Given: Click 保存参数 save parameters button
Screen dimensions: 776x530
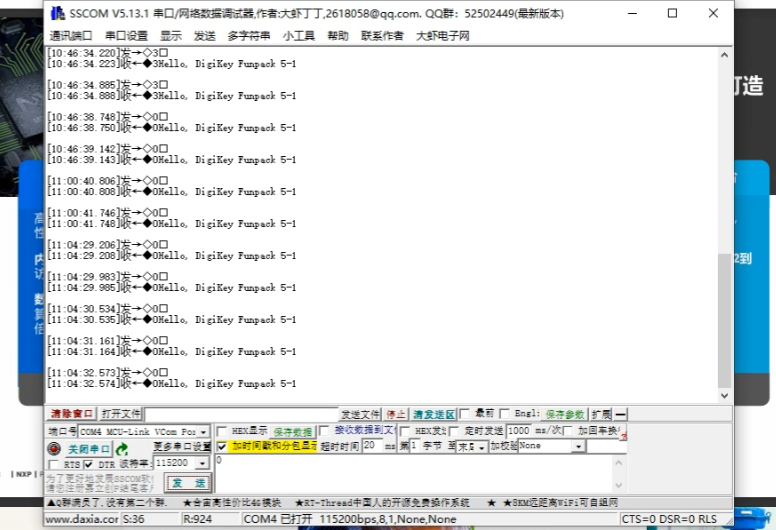Looking at the screenshot, I should point(565,414).
